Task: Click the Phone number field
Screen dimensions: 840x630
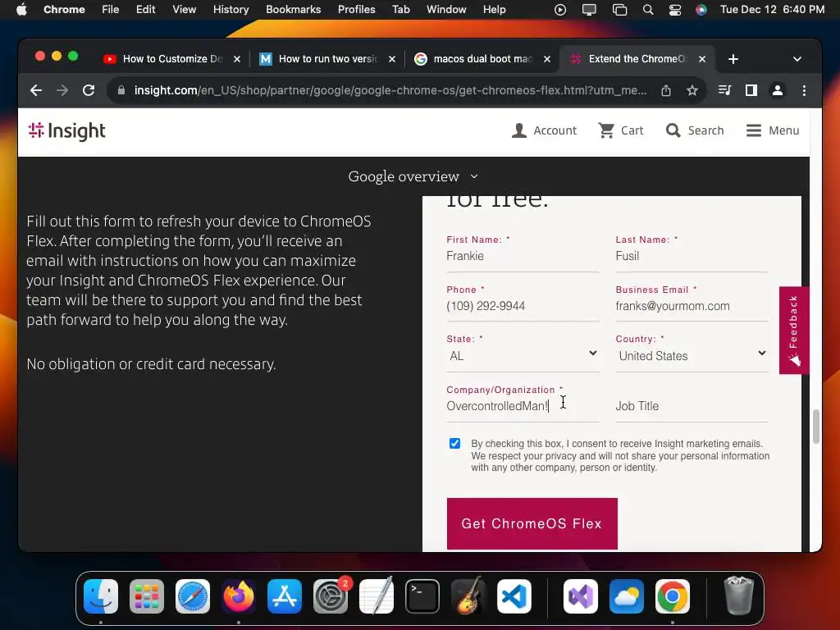Action: 523,306
